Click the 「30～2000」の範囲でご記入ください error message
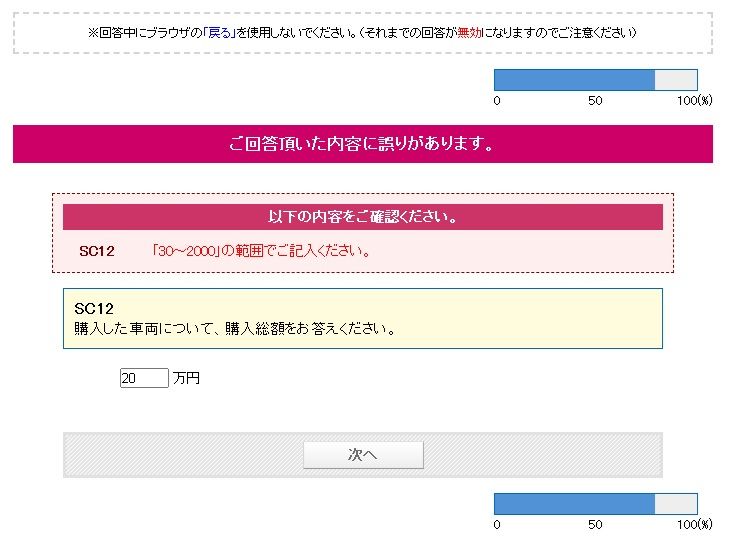 (261, 251)
